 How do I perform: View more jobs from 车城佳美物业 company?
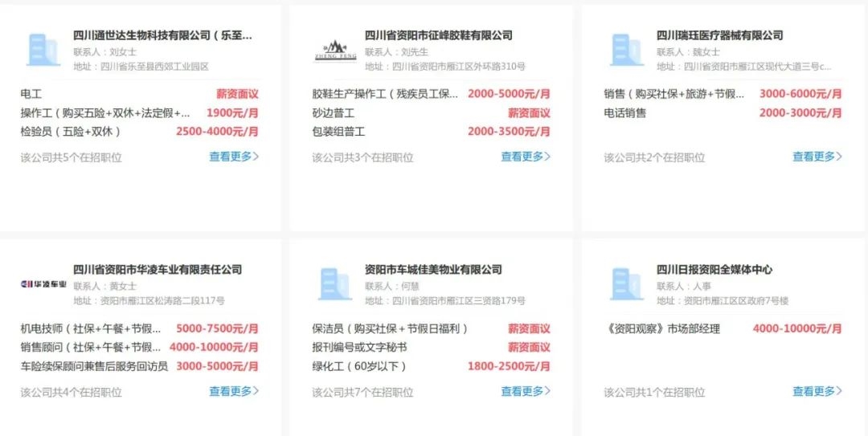click(526, 391)
